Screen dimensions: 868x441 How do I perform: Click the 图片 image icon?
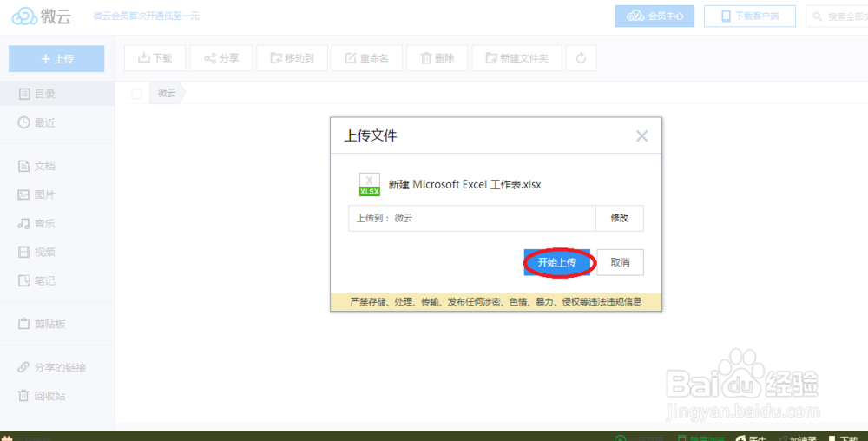point(23,194)
